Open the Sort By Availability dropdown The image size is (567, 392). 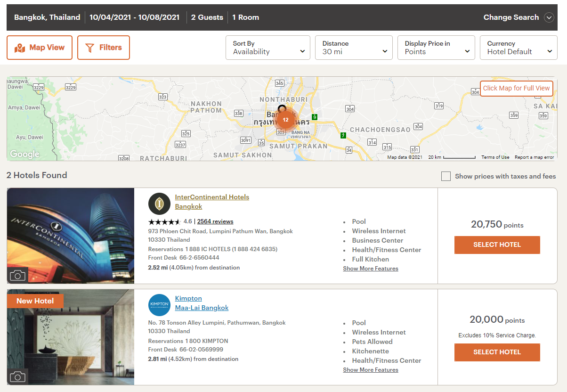click(268, 48)
